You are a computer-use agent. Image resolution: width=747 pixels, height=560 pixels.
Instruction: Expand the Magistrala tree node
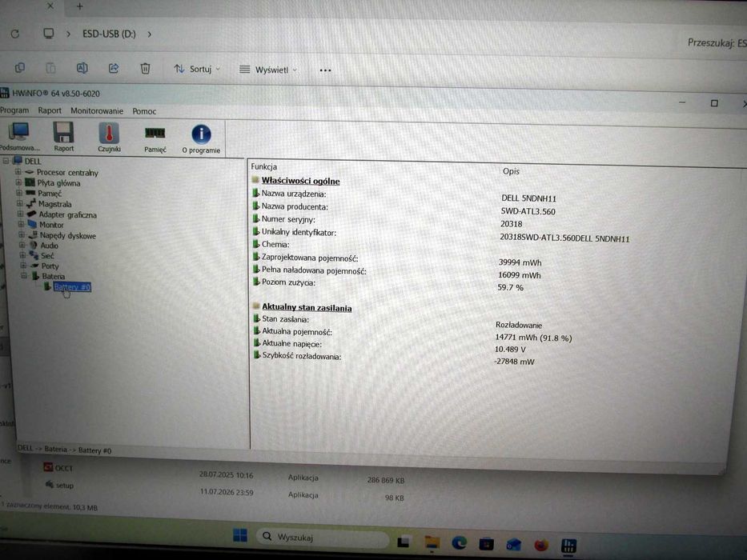pos(20,203)
